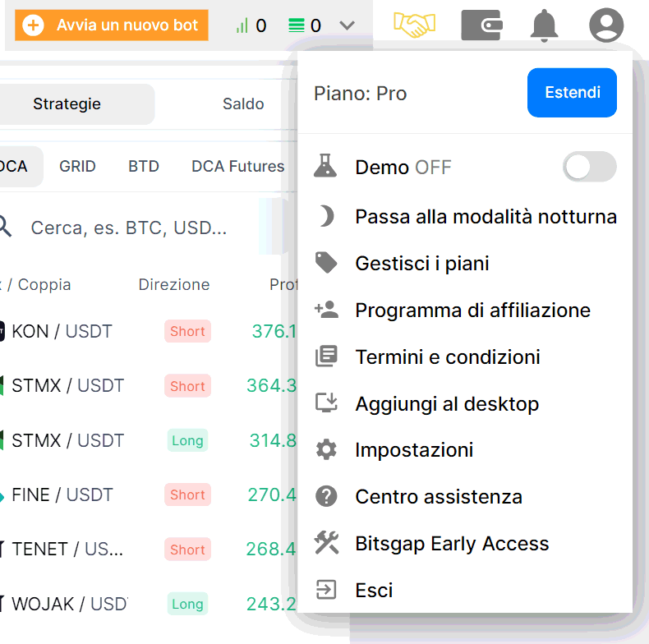Viewport: 649px width, 644px height.
Task: Click the user profile avatar icon
Action: [x=606, y=25]
